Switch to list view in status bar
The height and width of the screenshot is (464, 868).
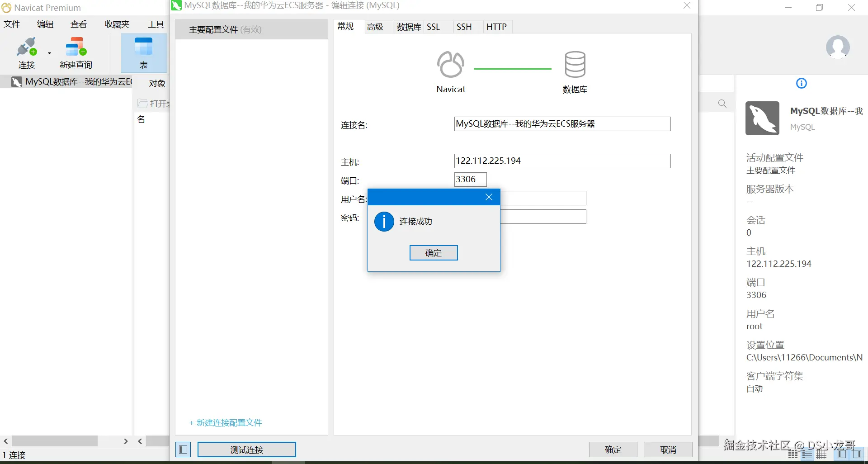coord(793,454)
